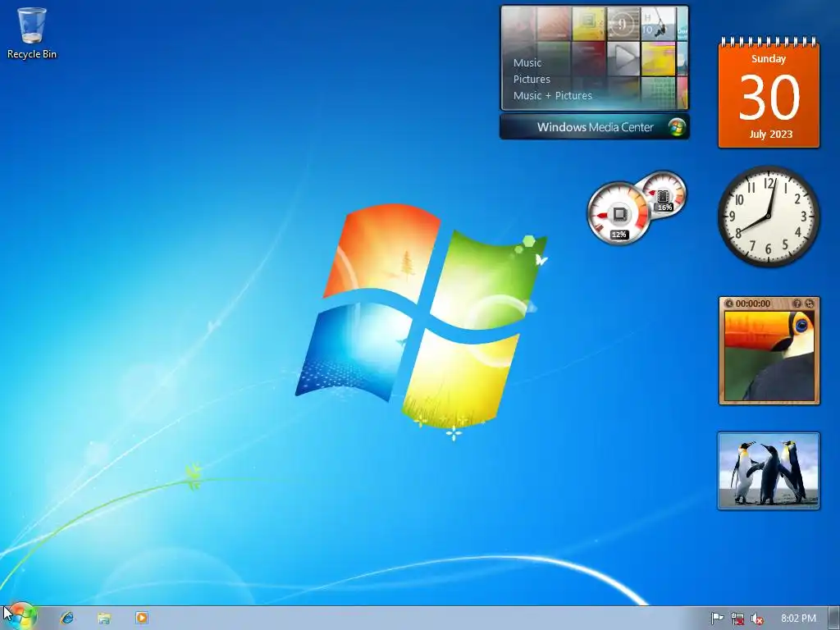
Task: Click the analog clock gadget
Action: click(769, 216)
